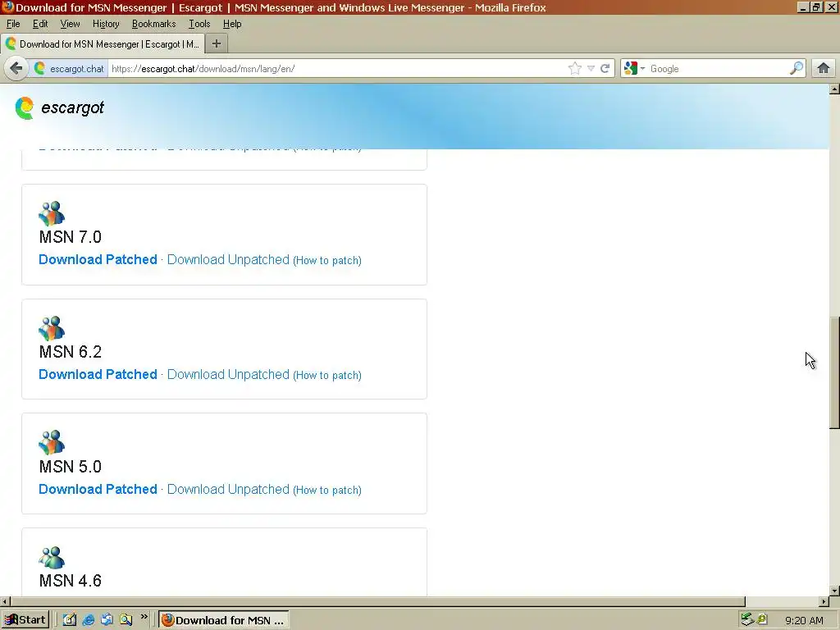Click the MSN 6.2 buddy icon
The width and height of the screenshot is (840, 630).
click(52, 328)
